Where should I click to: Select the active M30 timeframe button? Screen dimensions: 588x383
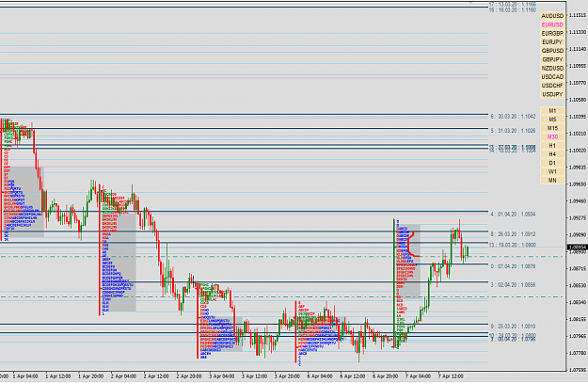[552, 136]
